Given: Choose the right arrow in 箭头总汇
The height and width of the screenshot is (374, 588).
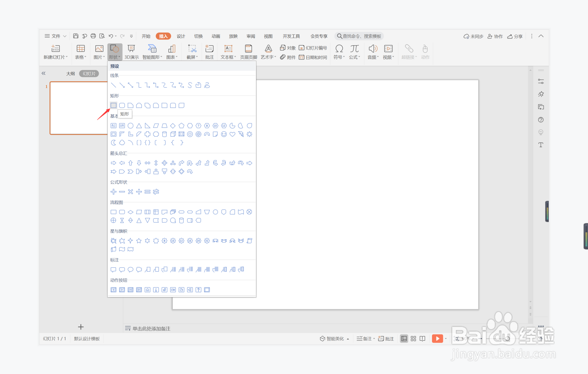Looking at the screenshot, I should [x=114, y=163].
